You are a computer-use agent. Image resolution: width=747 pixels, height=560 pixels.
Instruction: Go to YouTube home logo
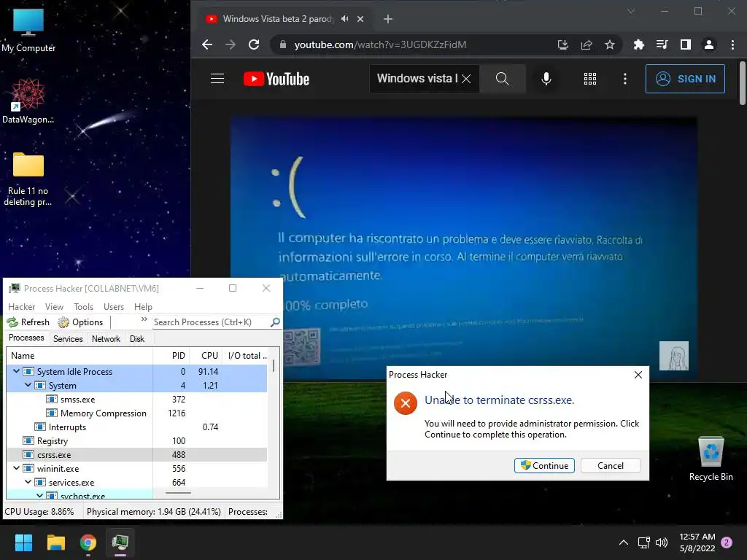276,79
